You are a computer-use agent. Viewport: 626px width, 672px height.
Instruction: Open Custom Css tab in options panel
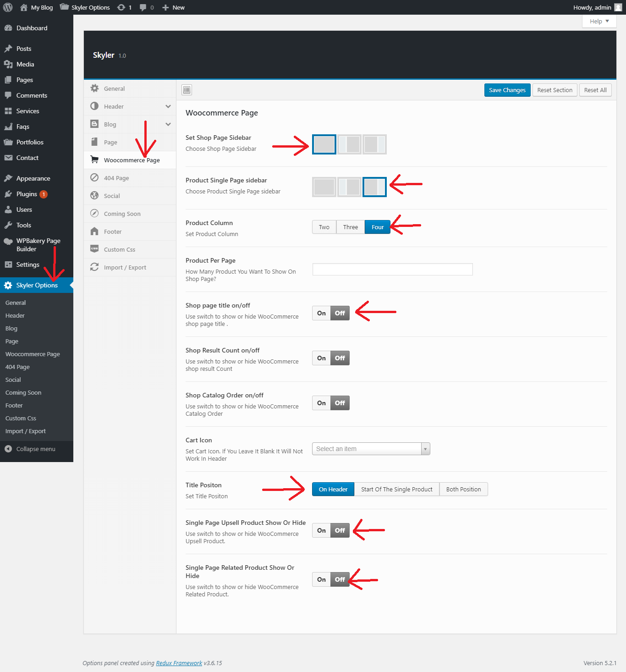130,249
